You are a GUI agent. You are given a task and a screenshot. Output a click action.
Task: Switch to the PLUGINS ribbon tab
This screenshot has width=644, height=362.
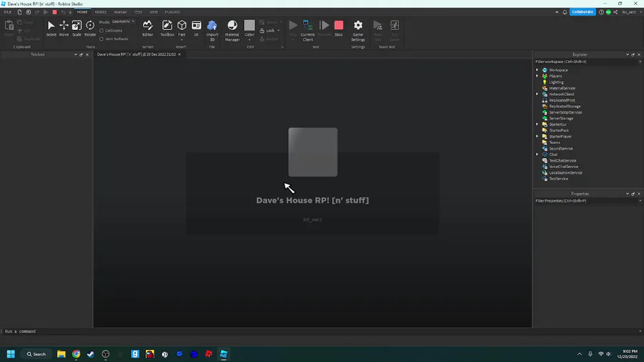(x=172, y=12)
